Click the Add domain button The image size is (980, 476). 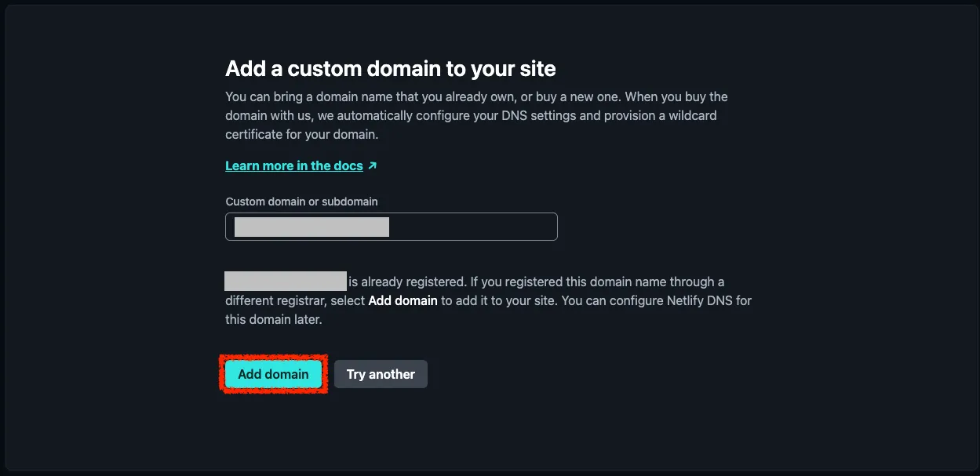(273, 374)
